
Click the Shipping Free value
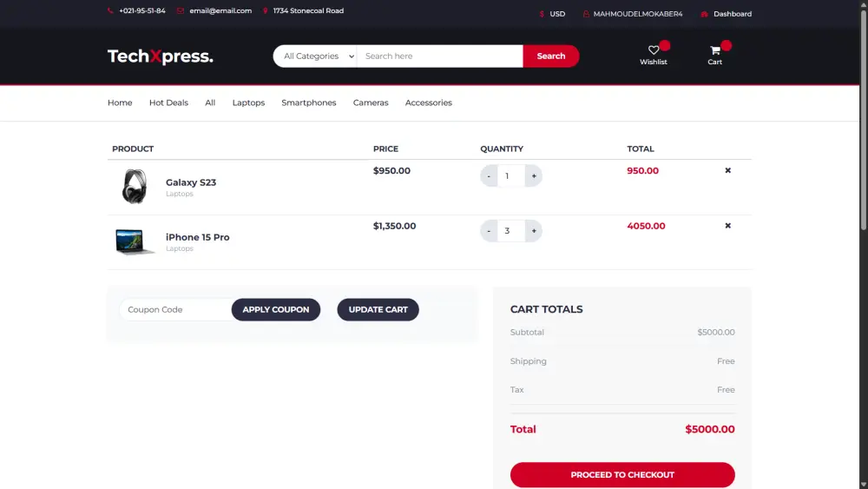726,361
